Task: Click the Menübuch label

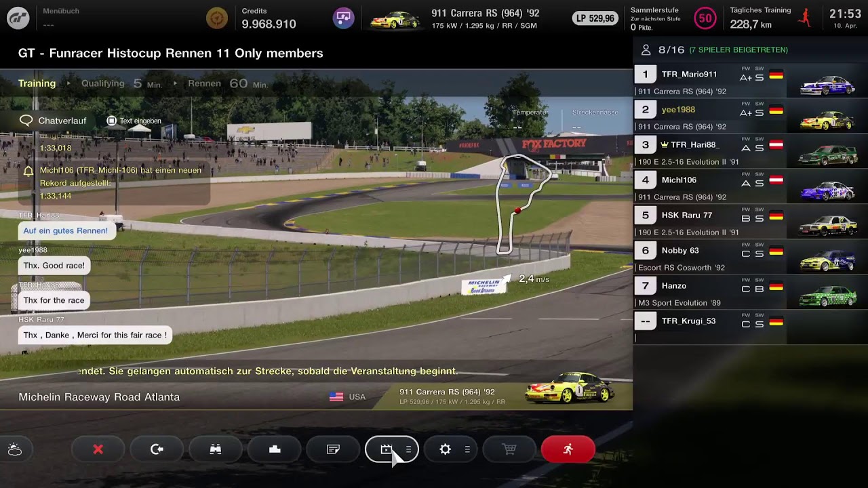Action: point(61,11)
